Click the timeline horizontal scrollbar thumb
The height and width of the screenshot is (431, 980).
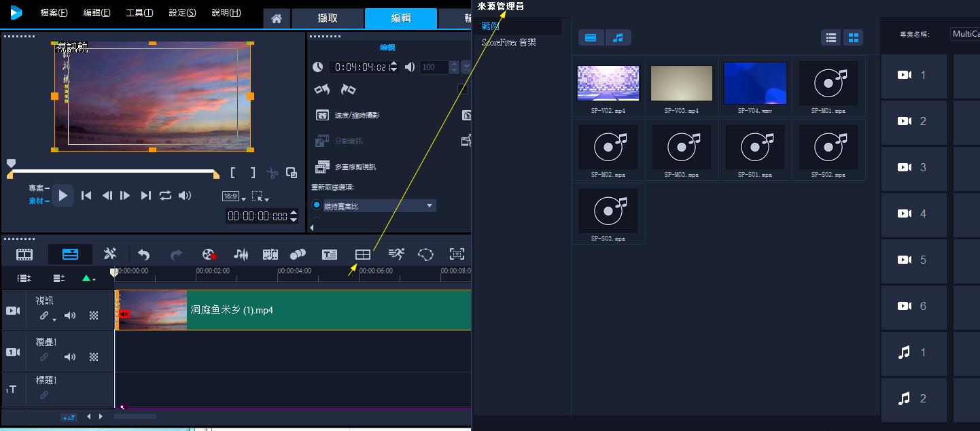[x=135, y=416]
